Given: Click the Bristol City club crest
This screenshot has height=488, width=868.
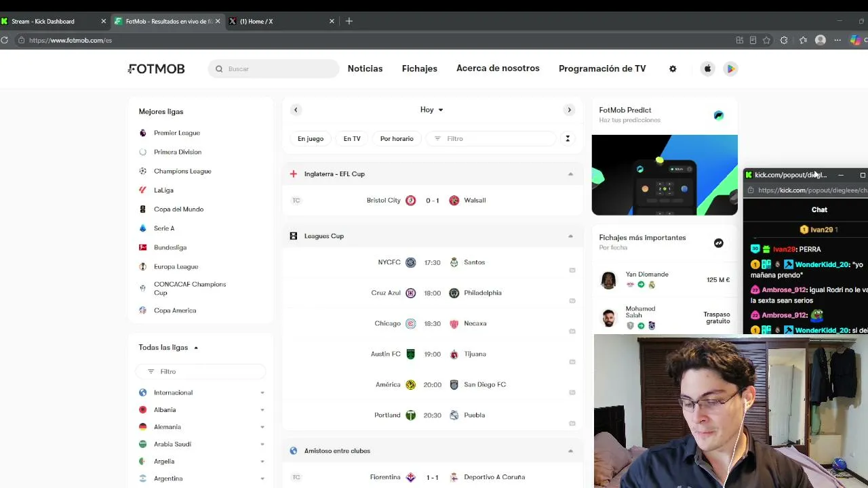Looking at the screenshot, I should tap(410, 201).
